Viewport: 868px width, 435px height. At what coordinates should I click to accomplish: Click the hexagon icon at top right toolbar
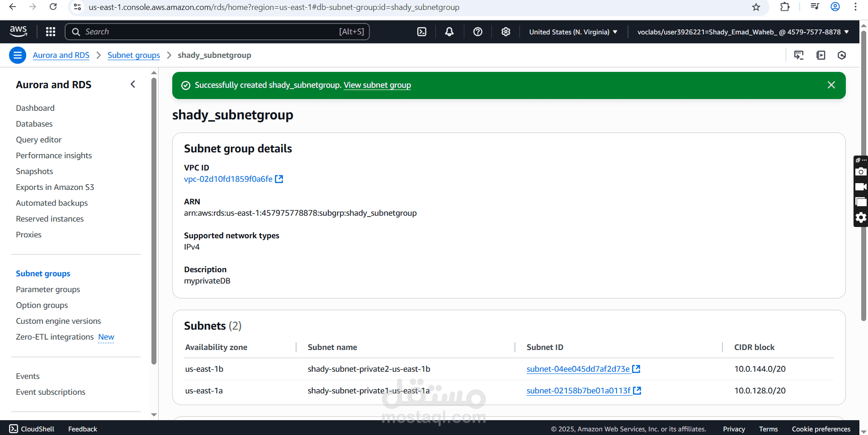pyautogui.click(x=842, y=55)
